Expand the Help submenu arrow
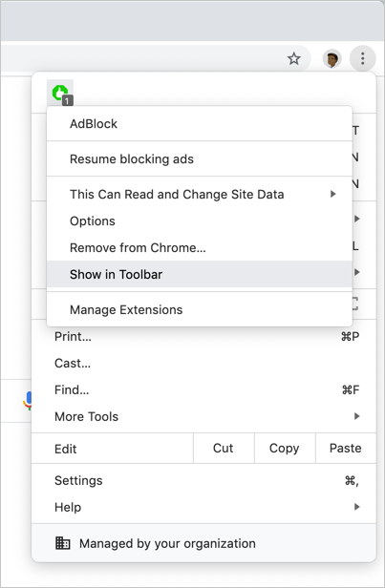Image resolution: width=385 pixels, height=588 pixels. [x=357, y=507]
